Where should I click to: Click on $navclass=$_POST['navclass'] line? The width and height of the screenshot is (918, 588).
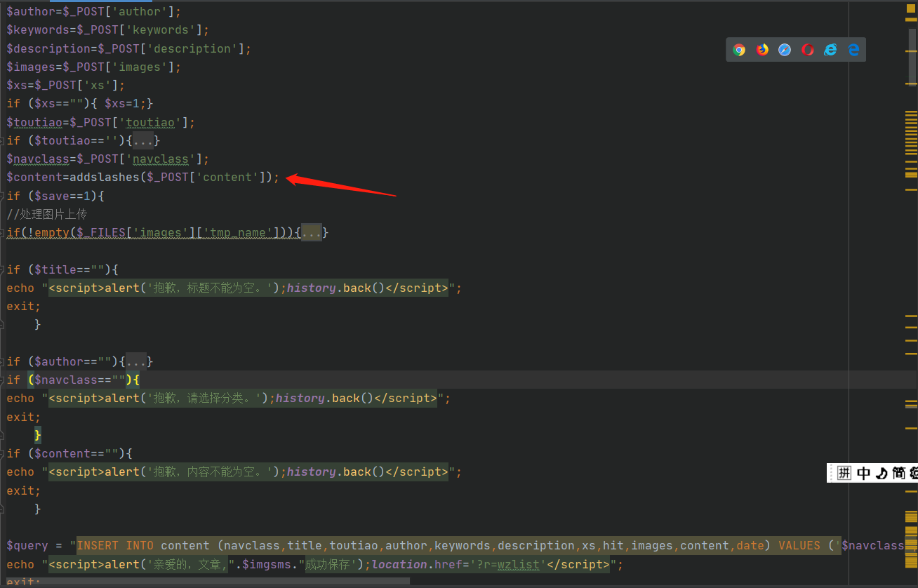[x=108, y=159]
